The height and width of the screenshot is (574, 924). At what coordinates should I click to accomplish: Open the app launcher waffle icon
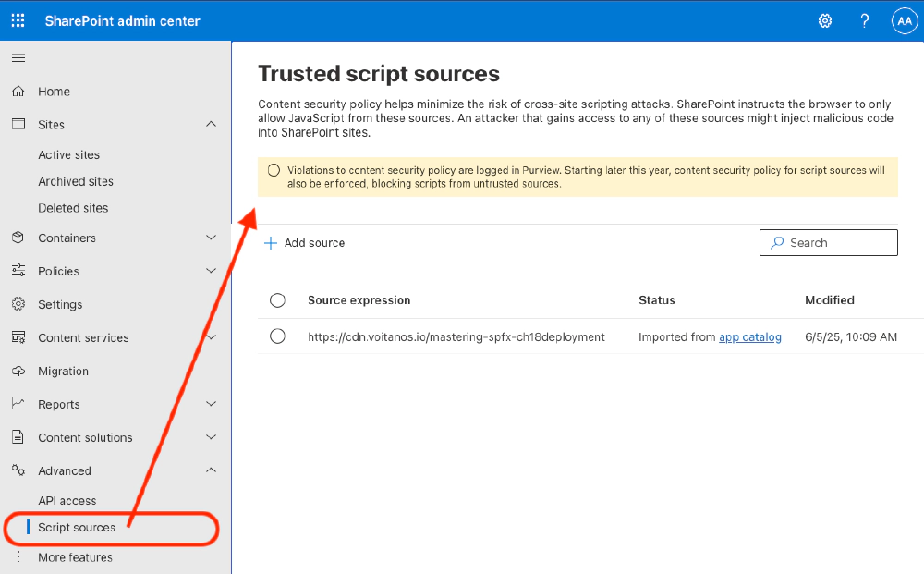click(18, 20)
